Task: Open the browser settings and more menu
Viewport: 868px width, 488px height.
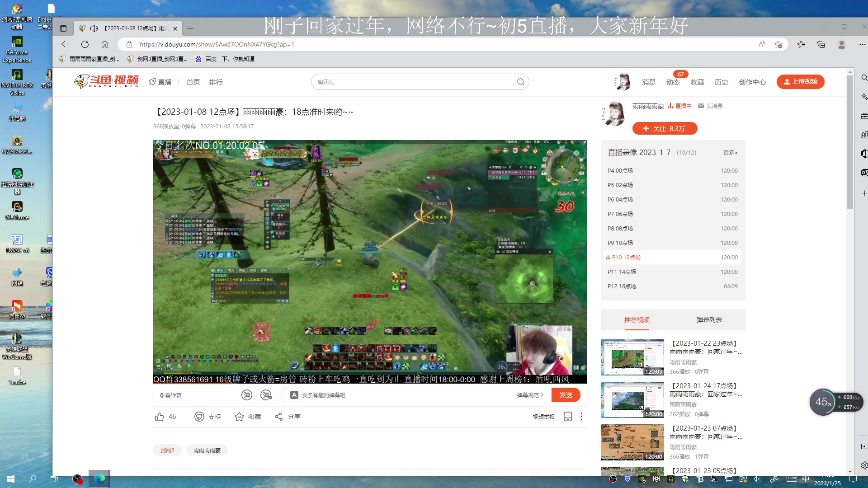Action: 862,44
